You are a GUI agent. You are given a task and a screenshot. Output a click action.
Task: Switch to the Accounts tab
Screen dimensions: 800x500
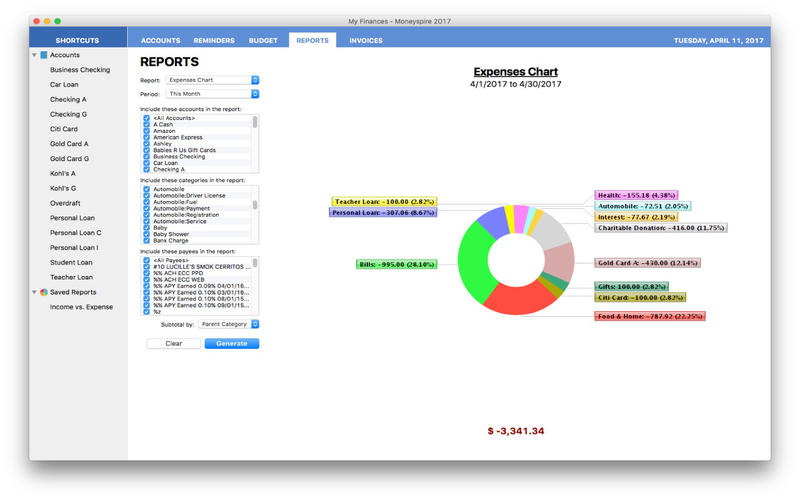pyautogui.click(x=160, y=40)
